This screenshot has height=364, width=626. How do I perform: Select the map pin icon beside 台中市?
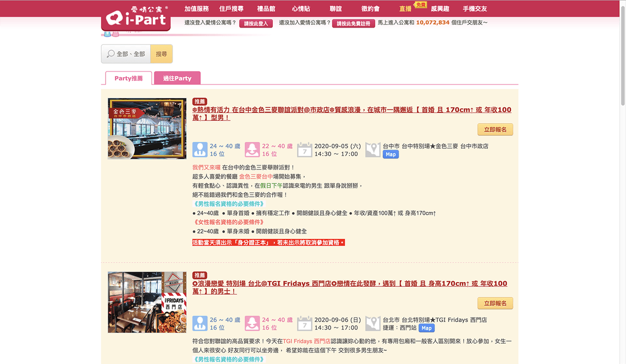[x=372, y=150]
